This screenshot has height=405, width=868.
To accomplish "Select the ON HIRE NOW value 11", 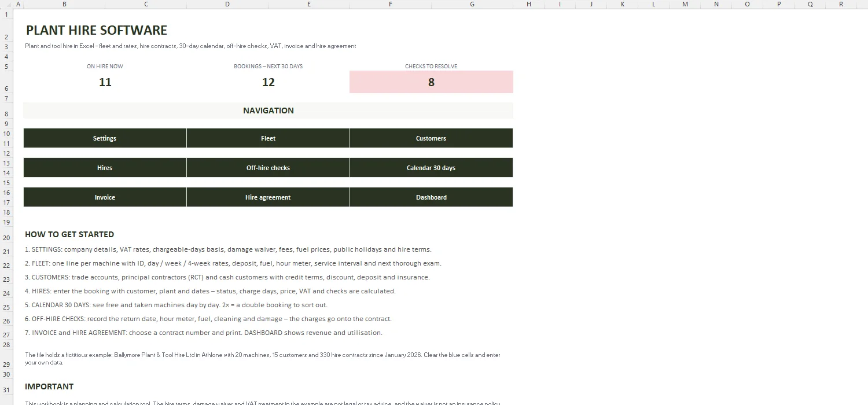I will pos(105,82).
